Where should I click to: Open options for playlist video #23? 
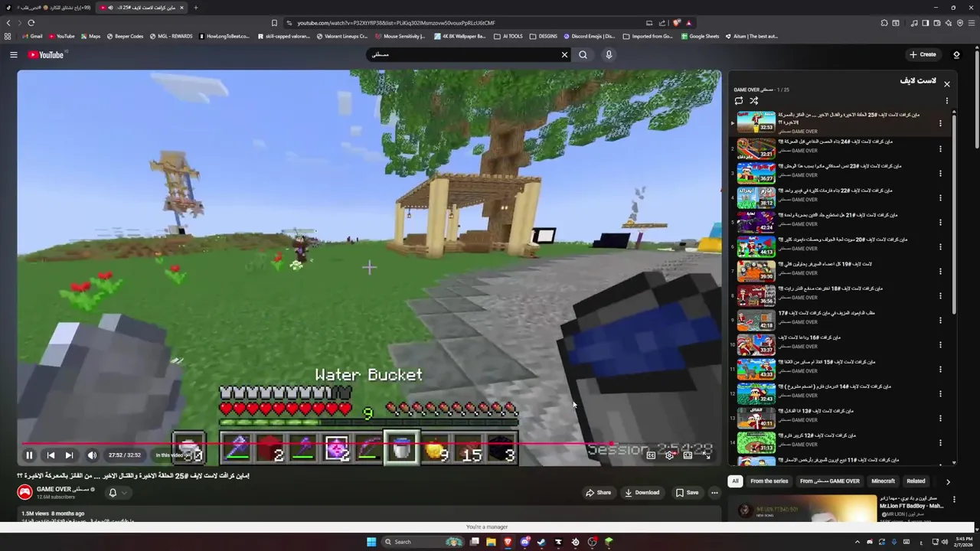coord(940,173)
